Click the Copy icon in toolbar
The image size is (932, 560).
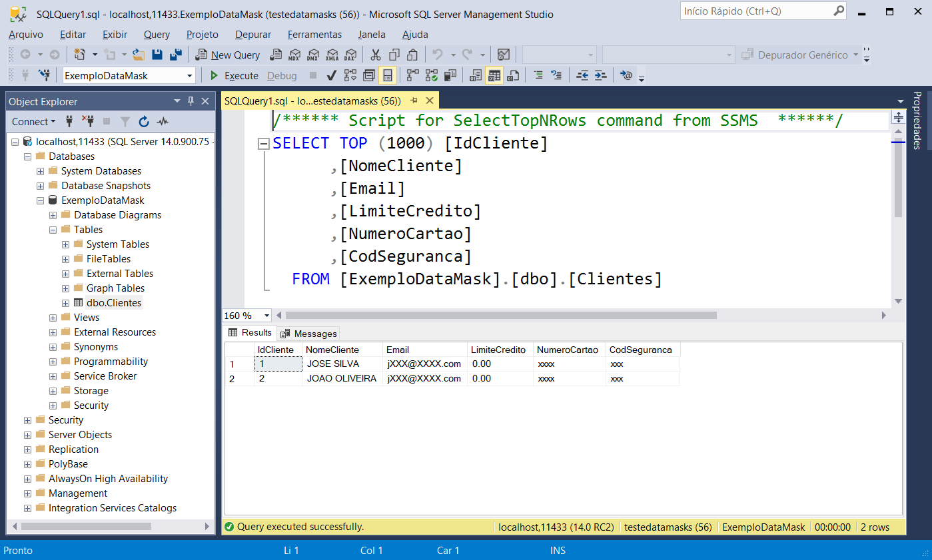pyautogui.click(x=394, y=55)
